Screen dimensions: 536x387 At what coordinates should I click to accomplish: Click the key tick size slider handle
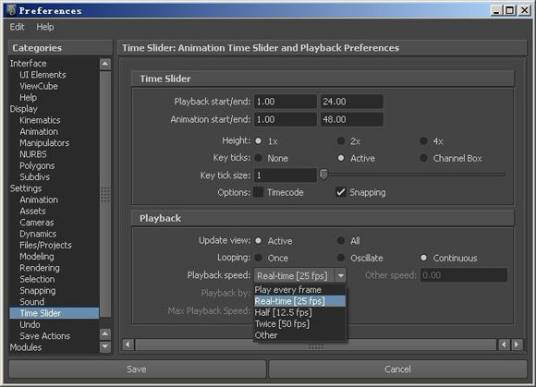point(323,175)
